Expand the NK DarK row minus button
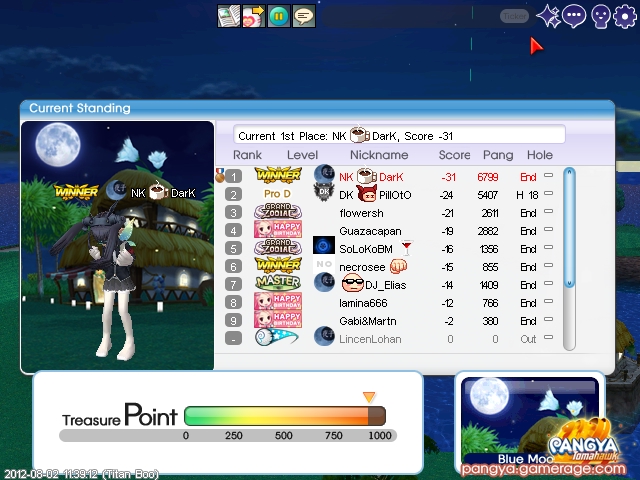 (549, 175)
